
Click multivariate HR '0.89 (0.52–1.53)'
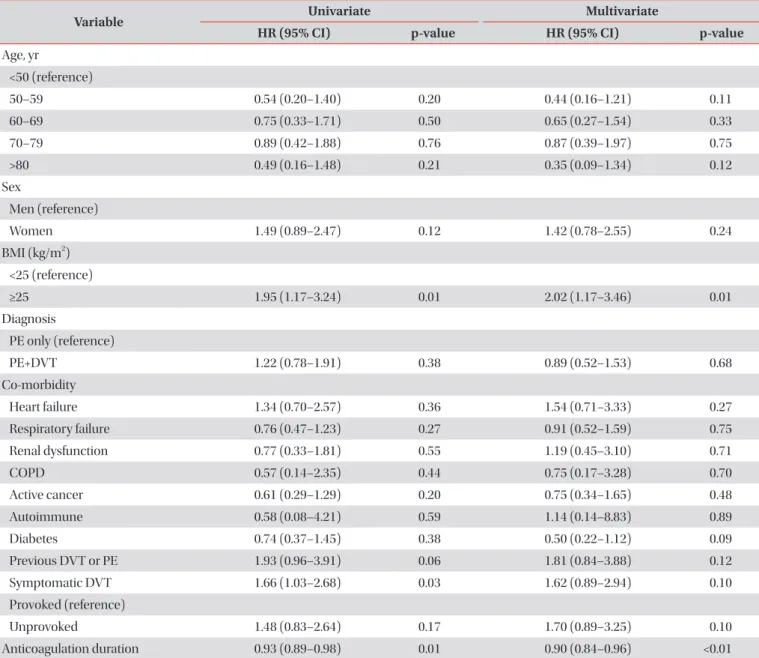[x=588, y=363]
